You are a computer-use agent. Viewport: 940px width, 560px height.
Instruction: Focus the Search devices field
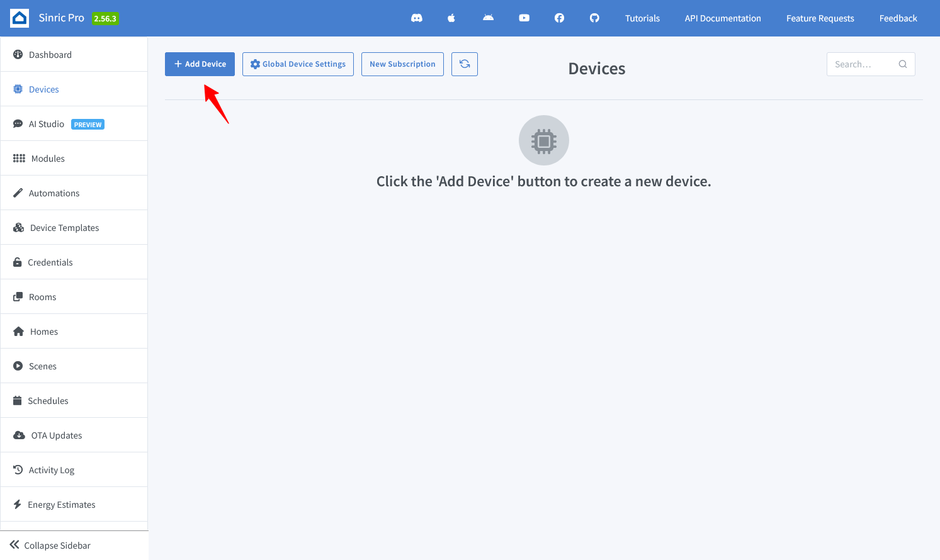point(871,64)
